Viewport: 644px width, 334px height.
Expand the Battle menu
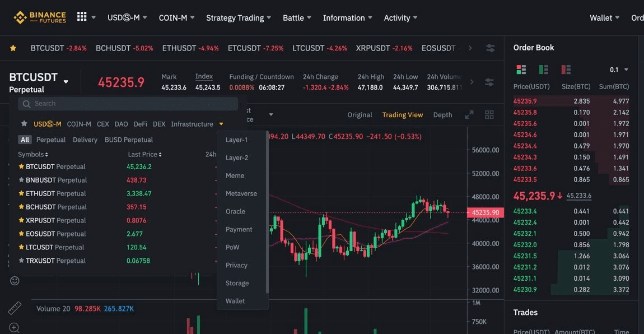coord(297,18)
